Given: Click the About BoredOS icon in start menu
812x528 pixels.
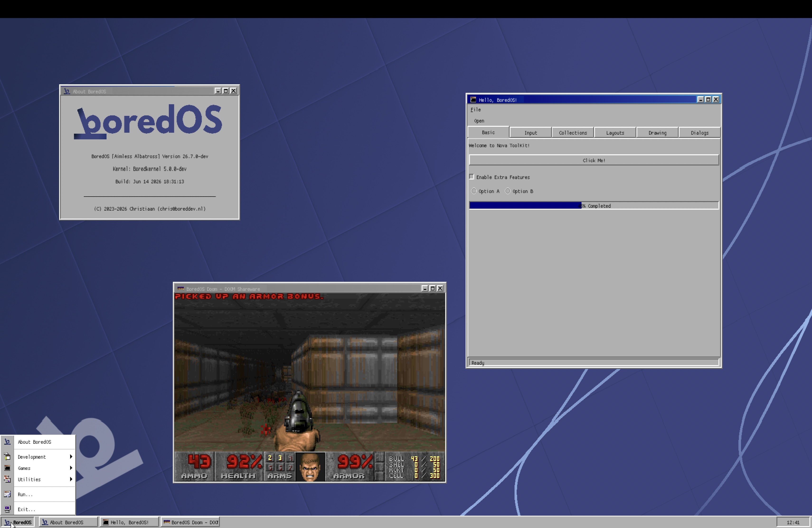Looking at the screenshot, I should [7, 442].
